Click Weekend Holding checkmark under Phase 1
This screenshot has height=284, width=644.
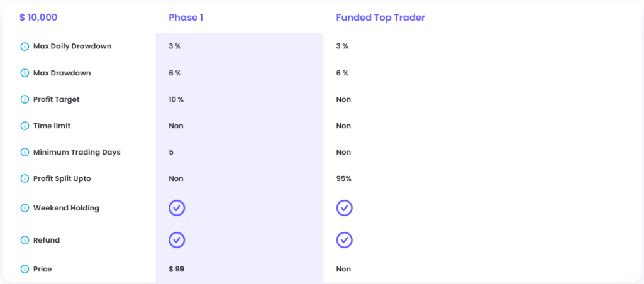coord(177,208)
